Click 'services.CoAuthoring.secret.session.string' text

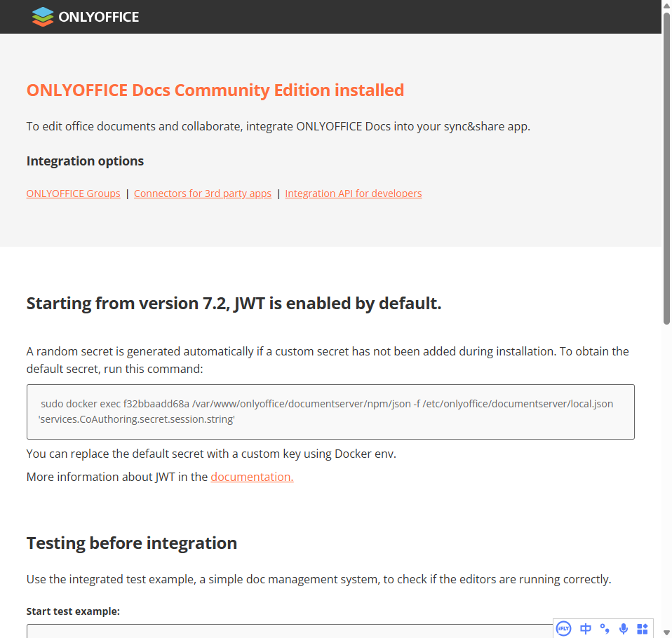tap(136, 419)
